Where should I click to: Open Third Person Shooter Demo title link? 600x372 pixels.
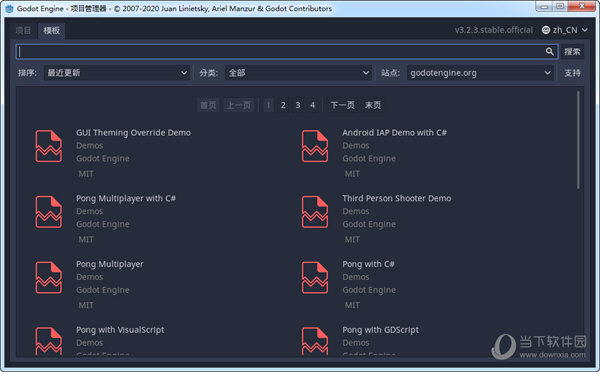396,199
